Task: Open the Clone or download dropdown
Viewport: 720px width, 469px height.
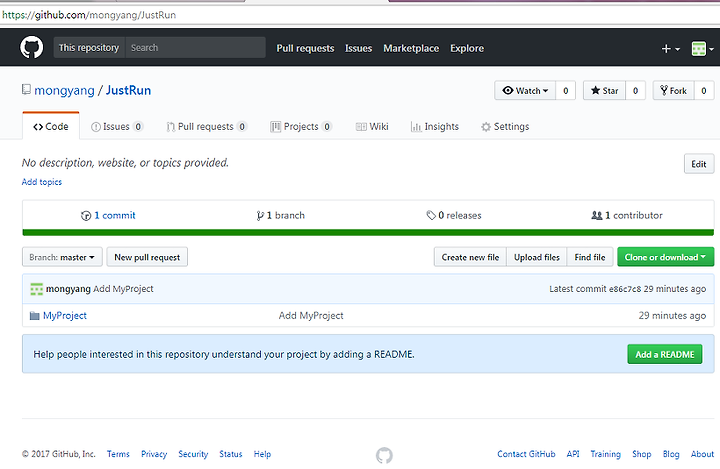Action: tap(665, 257)
